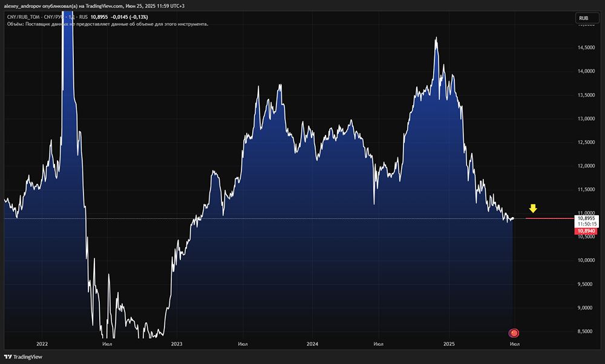Screen dimensions: 605x364
Task: Click the 9,0000 price scale label
Action: coord(586,308)
